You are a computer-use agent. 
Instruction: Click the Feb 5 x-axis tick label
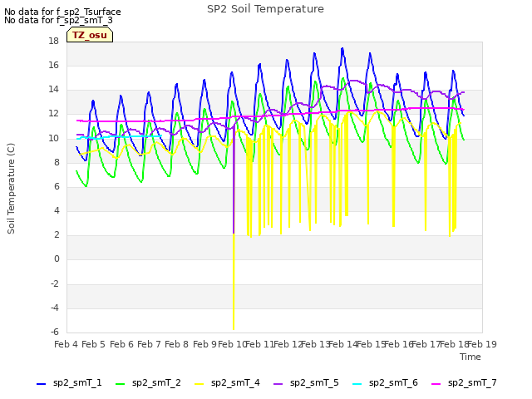94,344
